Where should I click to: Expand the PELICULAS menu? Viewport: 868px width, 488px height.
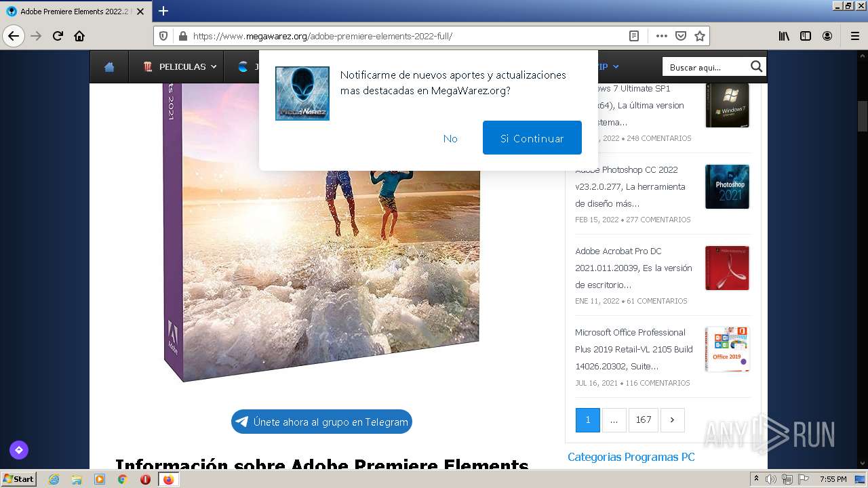(x=180, y=66)
